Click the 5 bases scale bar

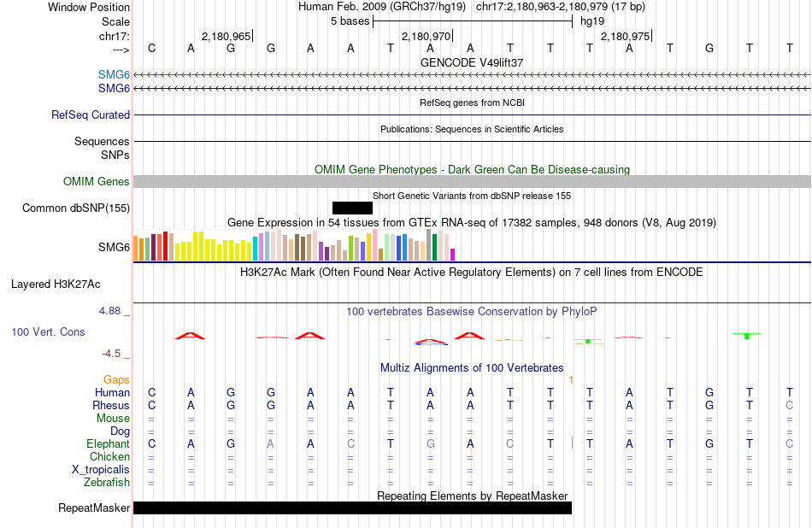[x=473, y=21]
